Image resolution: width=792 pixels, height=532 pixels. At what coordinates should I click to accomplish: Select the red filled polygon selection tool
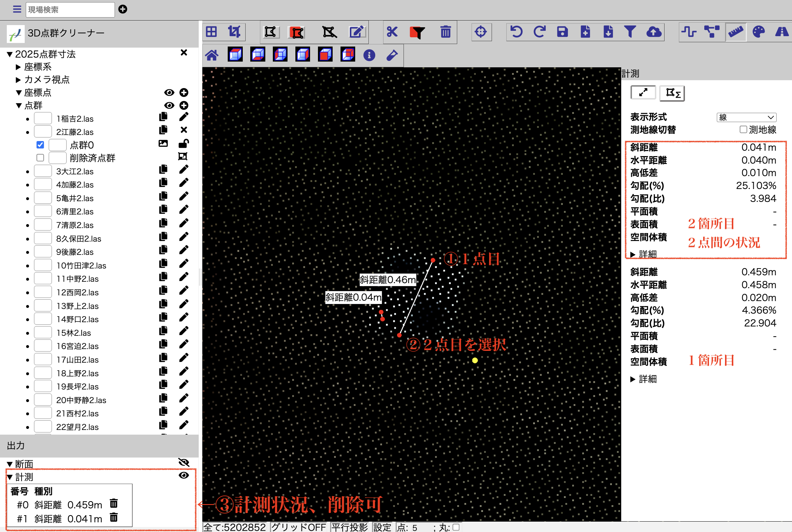297,32
